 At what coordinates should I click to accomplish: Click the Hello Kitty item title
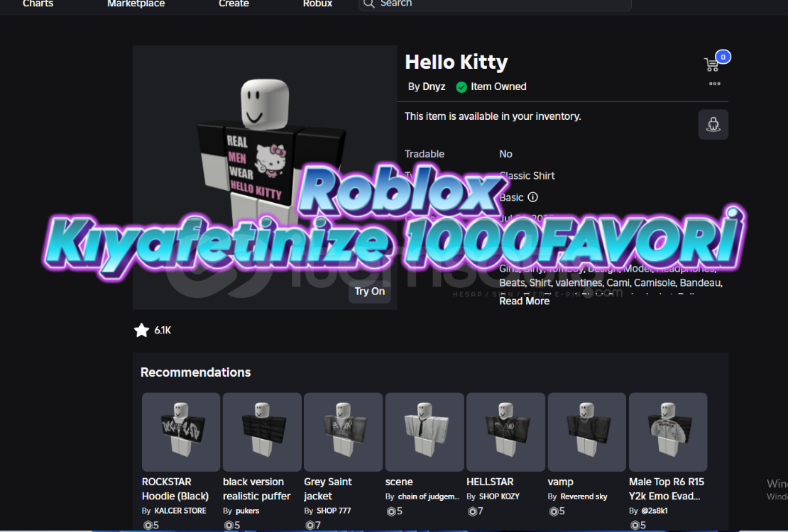(456, 62)
